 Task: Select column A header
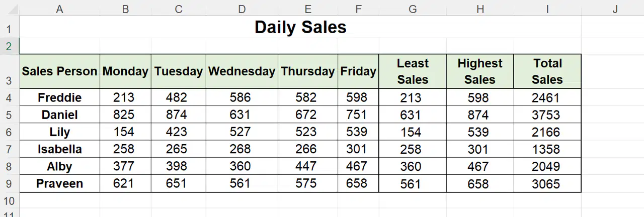coord(59,8)
